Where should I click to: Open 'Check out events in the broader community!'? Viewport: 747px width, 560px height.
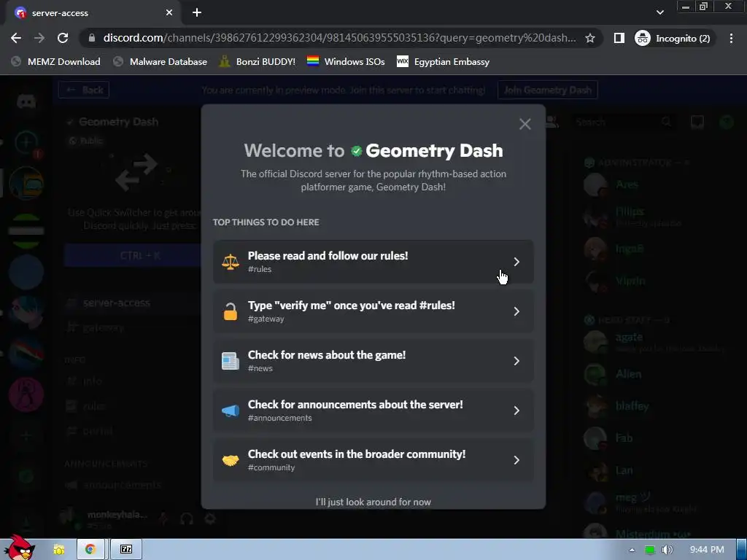coord(373,460)
